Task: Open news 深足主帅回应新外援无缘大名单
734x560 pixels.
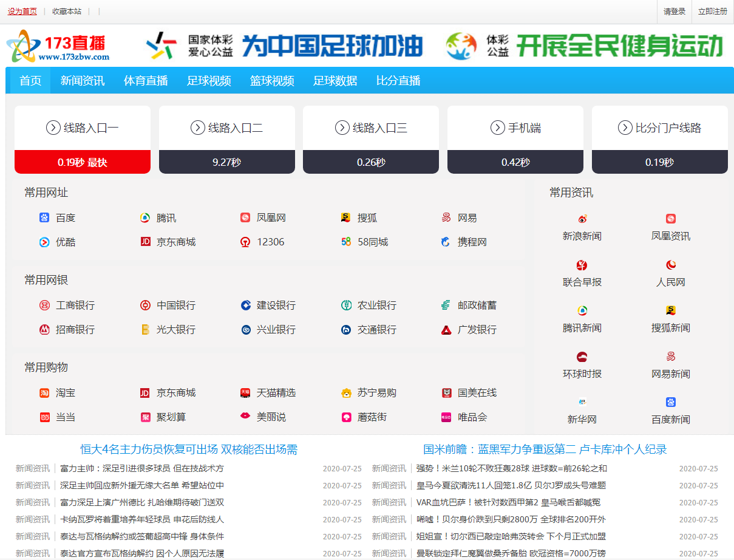Action: [142, 485]
